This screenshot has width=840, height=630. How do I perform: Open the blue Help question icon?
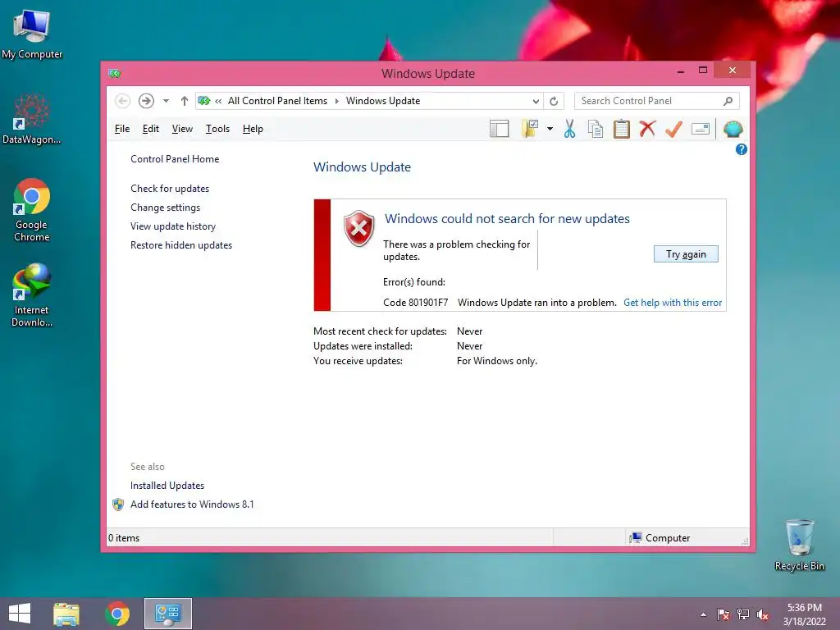point(742,149)
